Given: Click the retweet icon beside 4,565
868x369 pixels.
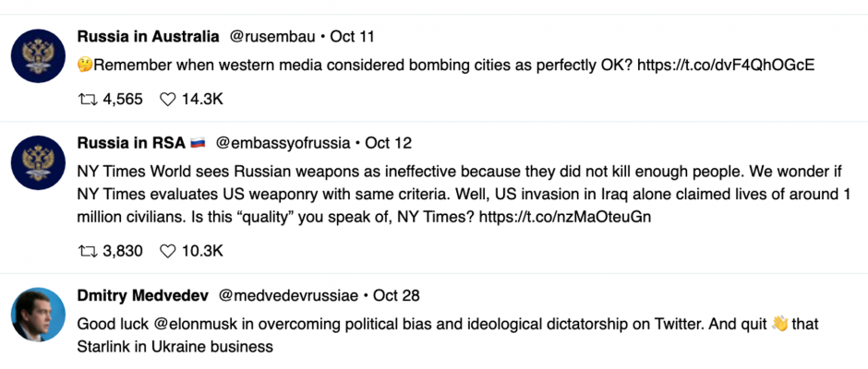Looking at the screenshot, I should pos(88,100).
